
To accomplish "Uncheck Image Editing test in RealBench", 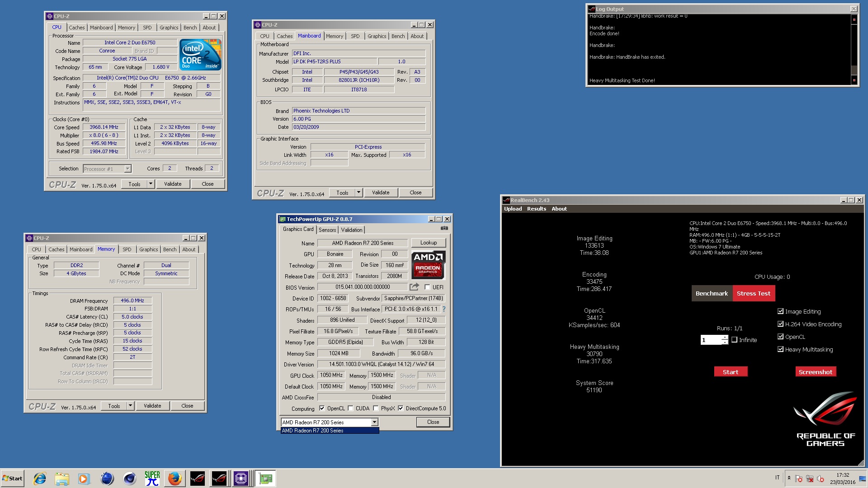I will point(780,311).
